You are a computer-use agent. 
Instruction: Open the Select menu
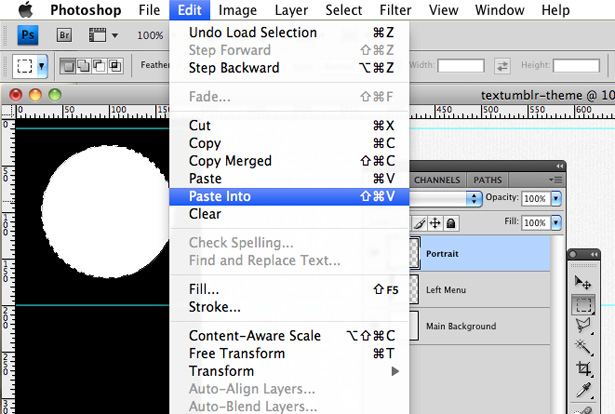(344, 10)
